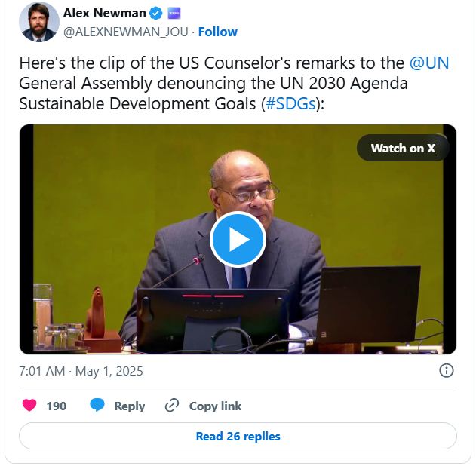Click the Alex Newman display name
Screen dimensions: 476x466
tap(104, 13)
